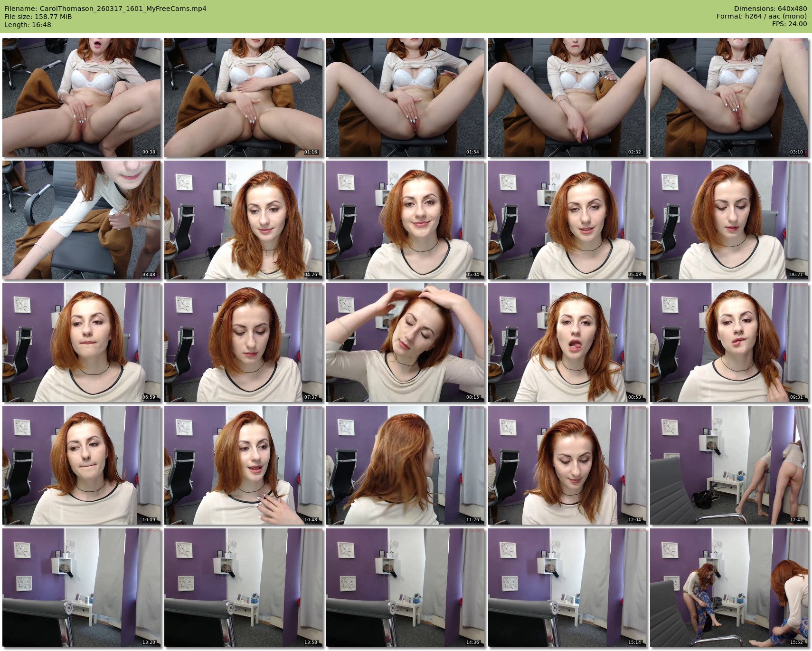Select the empty room frame at 14:36
This screenshot has height=651, width=812.
406,588
